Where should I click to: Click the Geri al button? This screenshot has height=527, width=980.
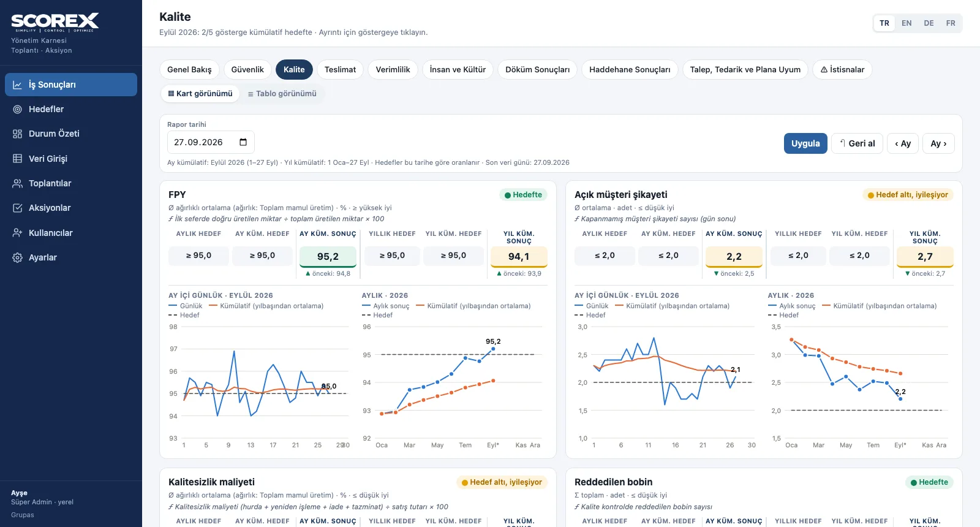pos(858,143)
